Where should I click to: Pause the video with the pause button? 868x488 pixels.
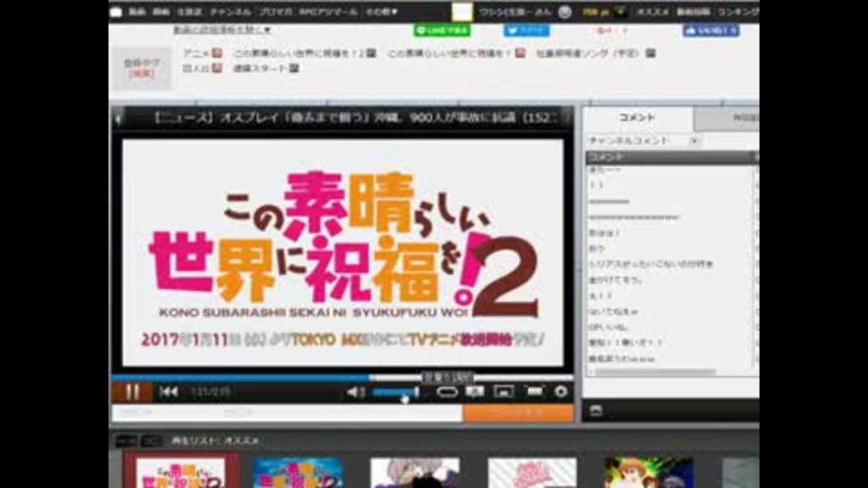point(132,391)
